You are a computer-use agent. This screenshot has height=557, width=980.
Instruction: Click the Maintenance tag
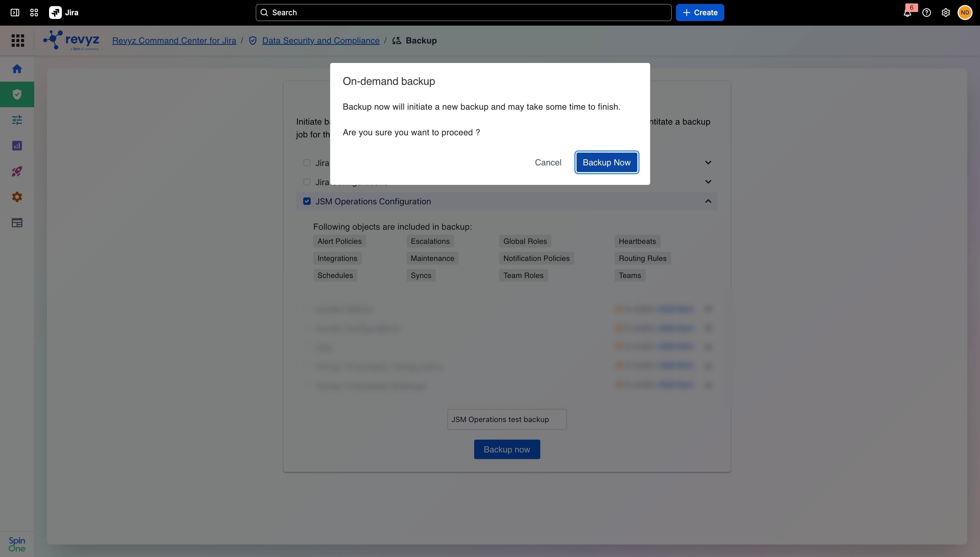tap(433, 258)
